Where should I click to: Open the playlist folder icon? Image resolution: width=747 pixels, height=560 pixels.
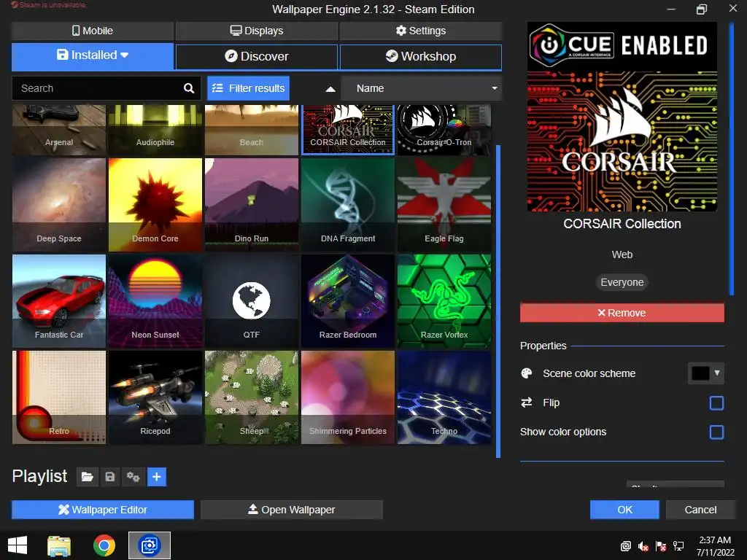pyautogui.click(x=88, y=477)
